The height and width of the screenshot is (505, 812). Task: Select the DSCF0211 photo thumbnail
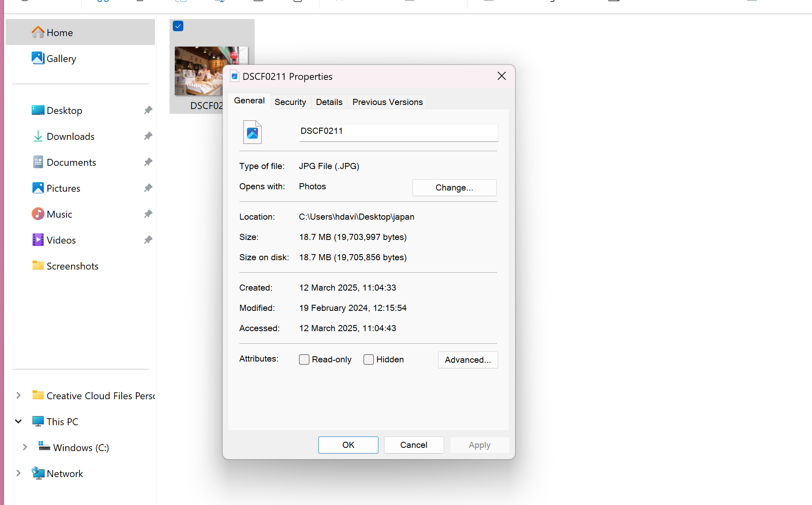coord(198,71)
